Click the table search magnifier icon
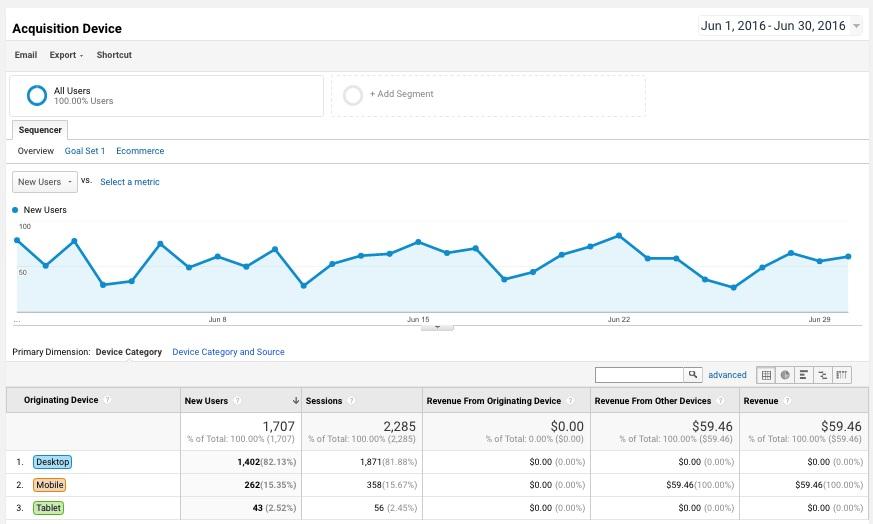The image size is (873, 524). [692, 375]
